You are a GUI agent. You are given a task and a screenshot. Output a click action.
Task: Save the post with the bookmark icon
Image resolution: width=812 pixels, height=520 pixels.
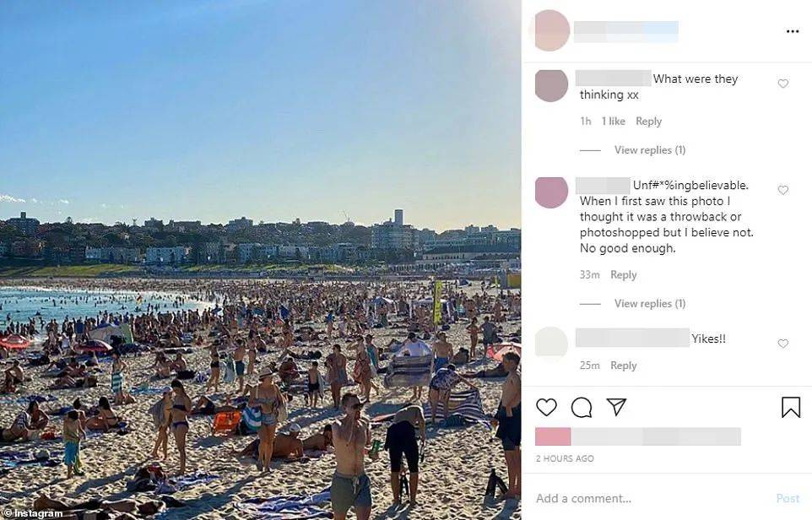point(791,407)
